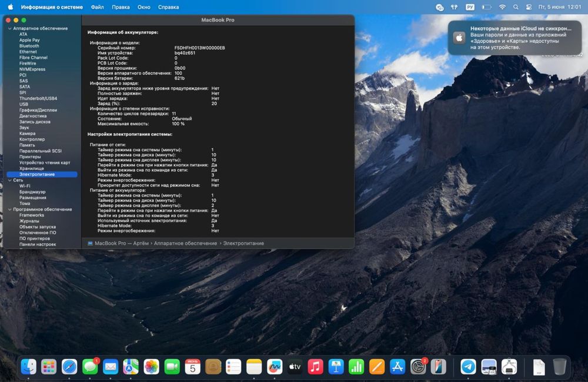Open Maps from the dock
588x382 pixels.
131,367
